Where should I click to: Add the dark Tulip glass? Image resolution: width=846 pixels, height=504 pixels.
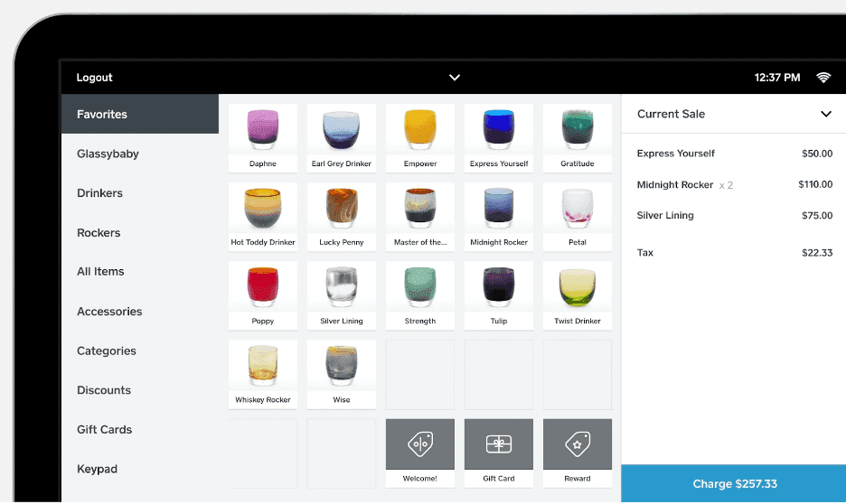(499, 295)
